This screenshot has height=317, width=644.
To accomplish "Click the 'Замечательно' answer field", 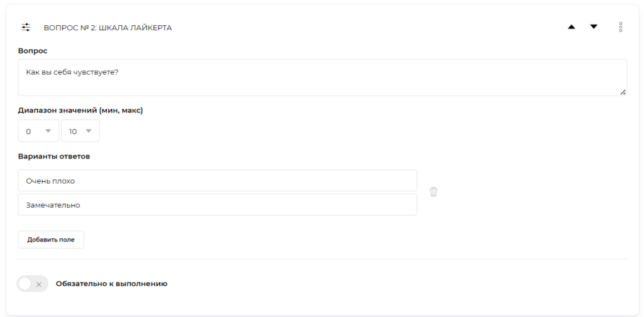I will 217,204.
